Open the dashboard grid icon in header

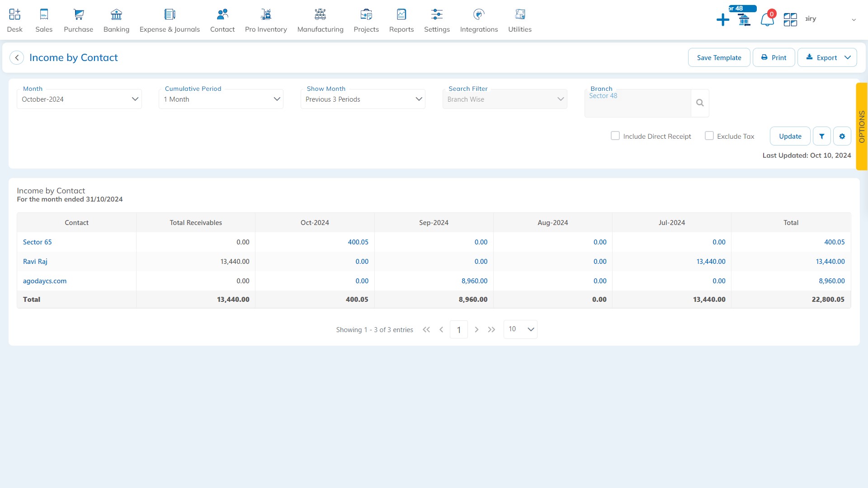click(x=790, y=19)
